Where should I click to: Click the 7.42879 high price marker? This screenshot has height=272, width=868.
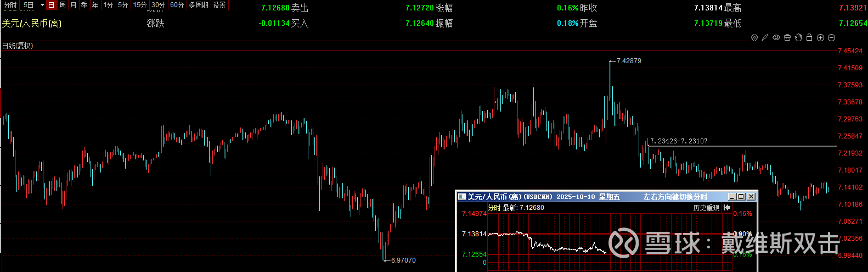(629, 61)
